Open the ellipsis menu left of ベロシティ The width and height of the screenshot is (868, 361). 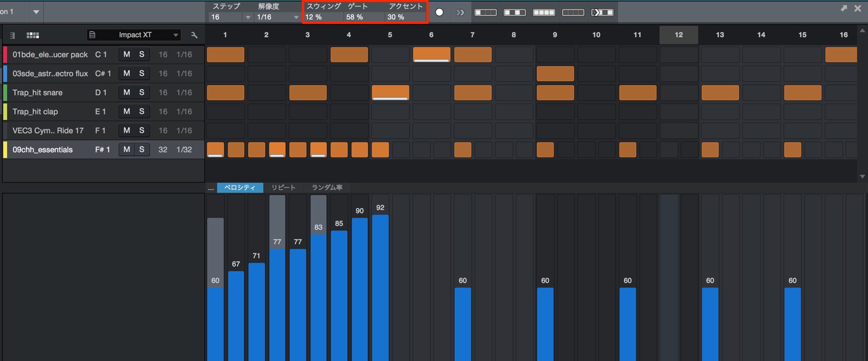(x=211, y=188)
